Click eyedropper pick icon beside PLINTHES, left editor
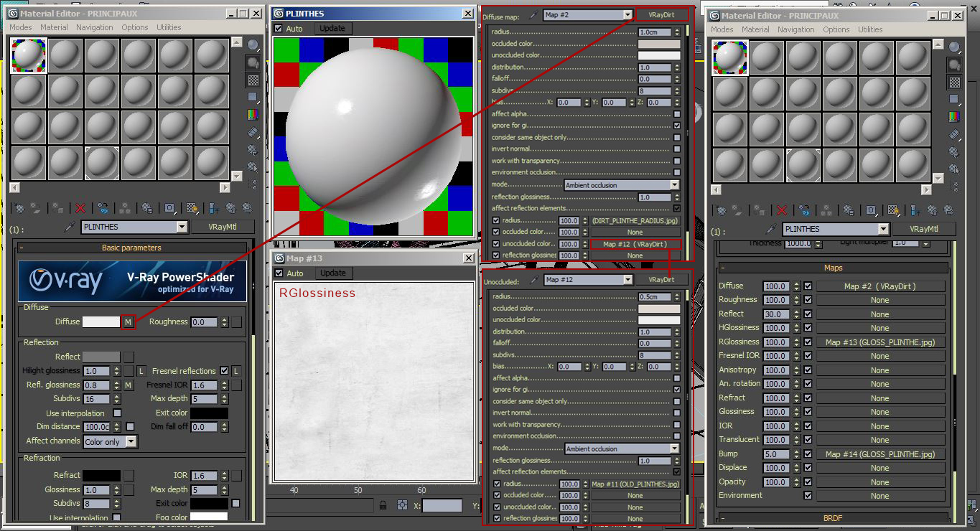 [x=70, y=227]
